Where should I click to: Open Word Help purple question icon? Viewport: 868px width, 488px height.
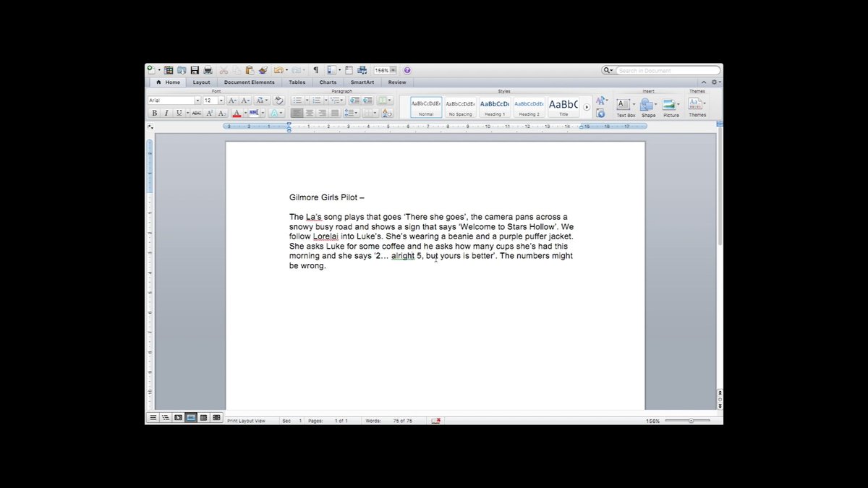[407, 70]
